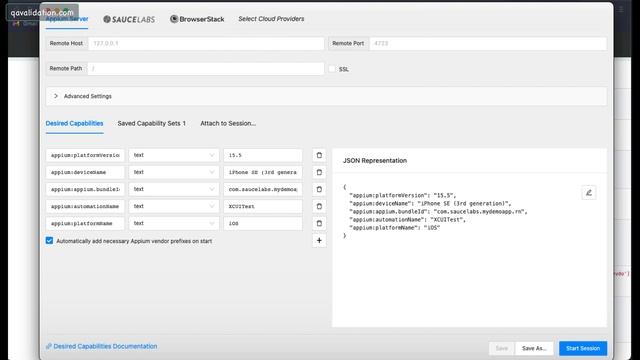Open Attach to Session tab
This screenshot has width=640, height=360.
coord(228,123)
